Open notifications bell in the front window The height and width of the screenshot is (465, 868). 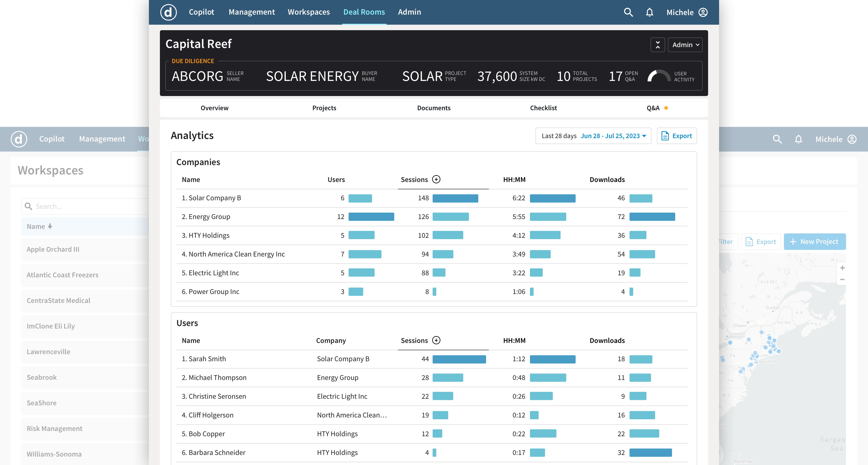point(649,13)
